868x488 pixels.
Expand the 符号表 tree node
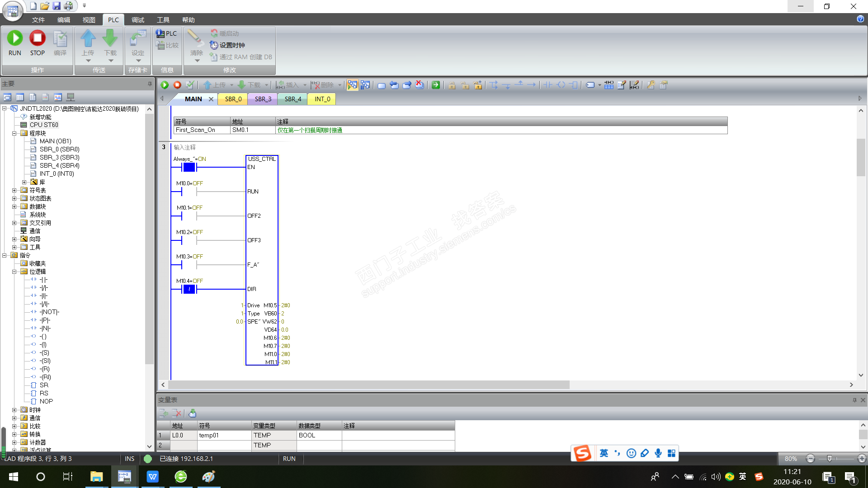(x=14, y=190)
